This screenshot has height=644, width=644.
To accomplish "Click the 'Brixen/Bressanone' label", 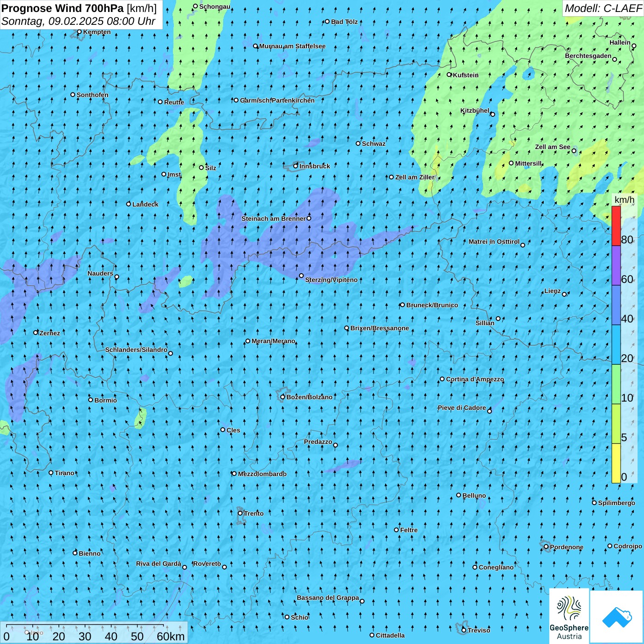I will (x=379, y=328).
